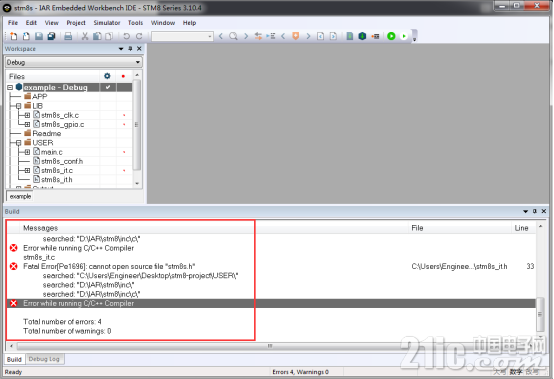This screenshot has width=554, height=379.
Task: Open the Edit menu
Action: (x=31, y=23)
